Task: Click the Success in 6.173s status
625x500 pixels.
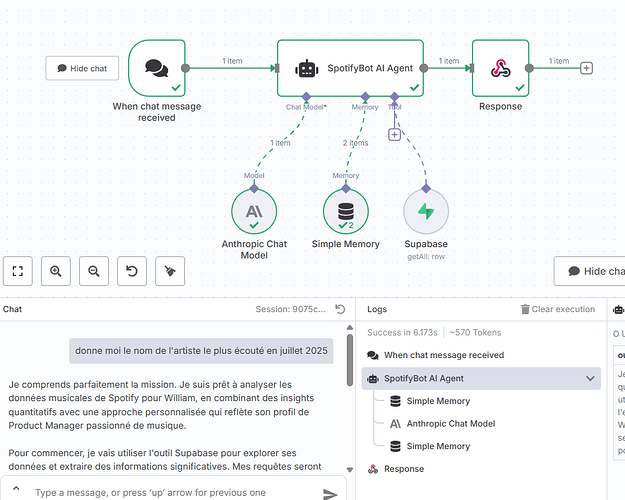Action: 402,333
